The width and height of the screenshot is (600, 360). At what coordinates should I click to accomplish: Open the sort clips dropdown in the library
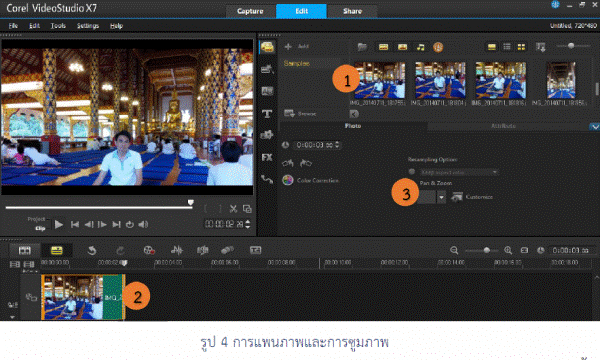click(541, 47)
